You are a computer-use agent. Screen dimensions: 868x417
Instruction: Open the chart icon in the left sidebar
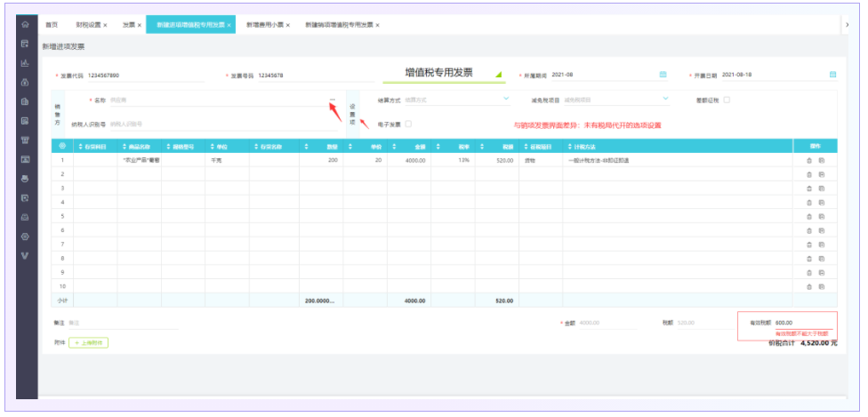pos(25,62)
